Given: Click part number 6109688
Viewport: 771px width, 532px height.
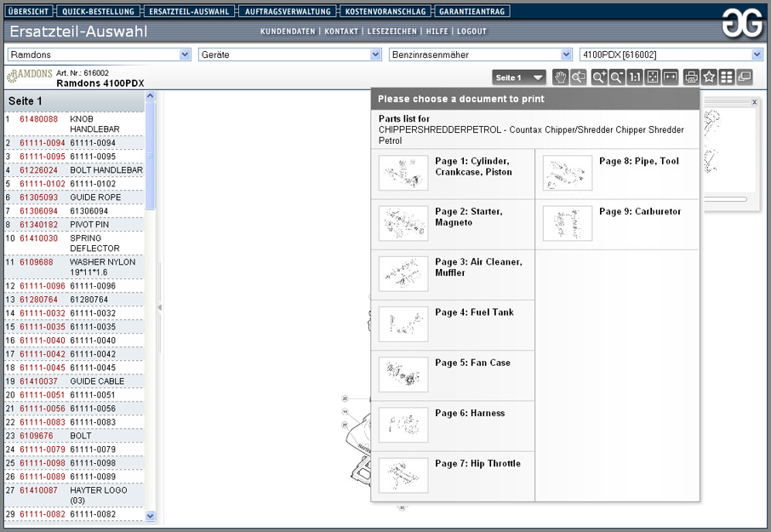Looking at the screenshot, I should (37, 262).
